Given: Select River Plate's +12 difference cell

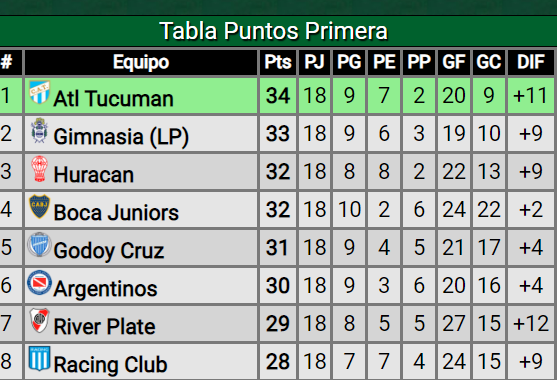Looking at the screenshot, I should point(531,323).
